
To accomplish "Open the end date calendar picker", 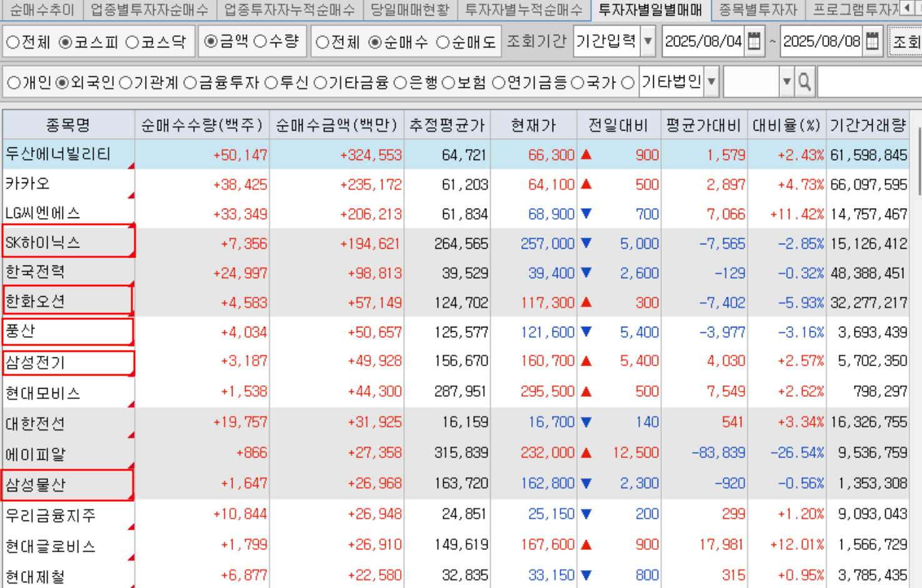I will pos(873,42).
